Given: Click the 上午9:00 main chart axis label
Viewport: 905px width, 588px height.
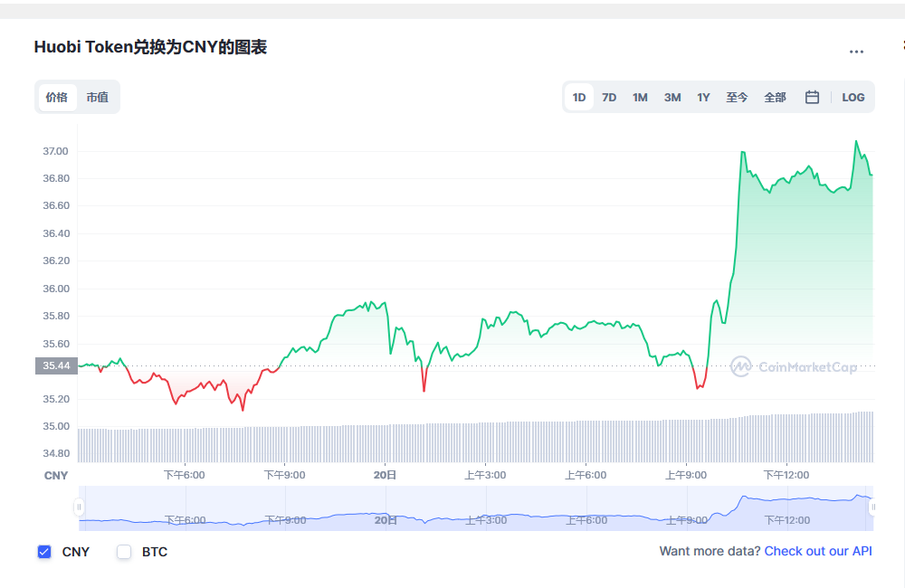Looking at the screenshot, I should point(686,475).
